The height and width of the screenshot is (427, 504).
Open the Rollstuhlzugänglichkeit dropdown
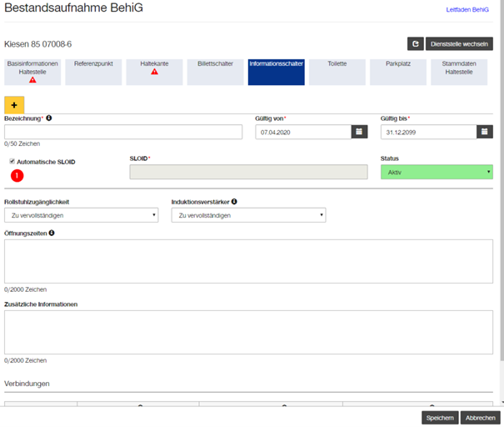tap(82, 215)
